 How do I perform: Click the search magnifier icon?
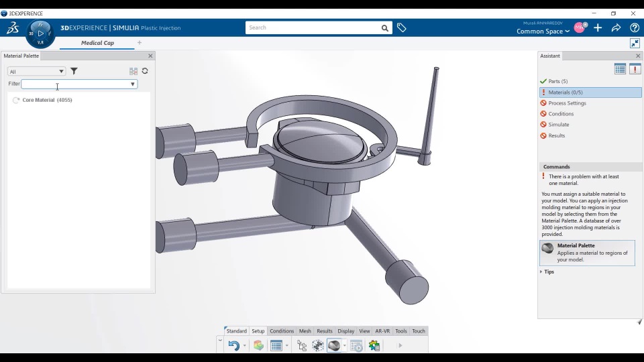coord(384,28)
